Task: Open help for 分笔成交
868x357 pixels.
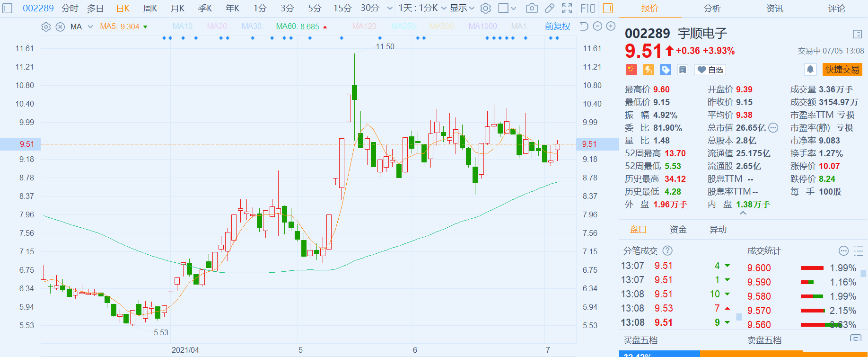Action: pos(667,251)
